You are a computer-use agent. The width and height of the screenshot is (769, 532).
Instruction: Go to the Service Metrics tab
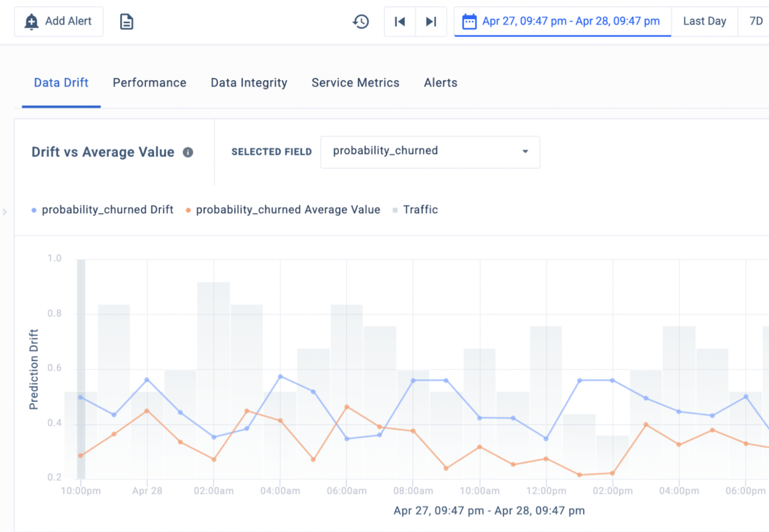point(355,83)
